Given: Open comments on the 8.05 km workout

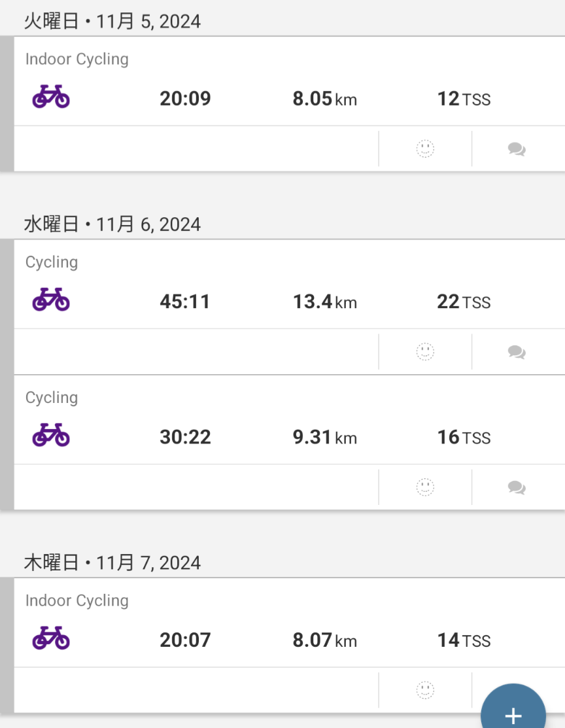Looking at the screenshot, I should click(x=517, y=149).
